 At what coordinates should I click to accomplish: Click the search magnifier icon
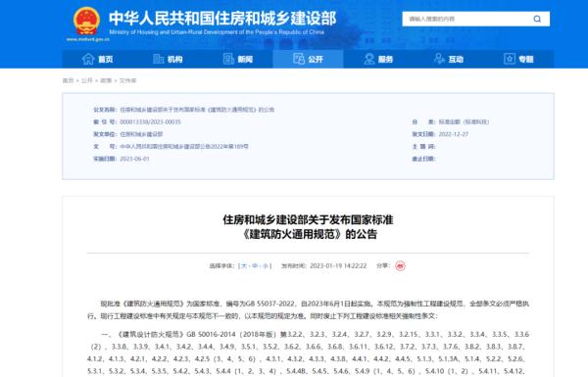coord(537,19)
